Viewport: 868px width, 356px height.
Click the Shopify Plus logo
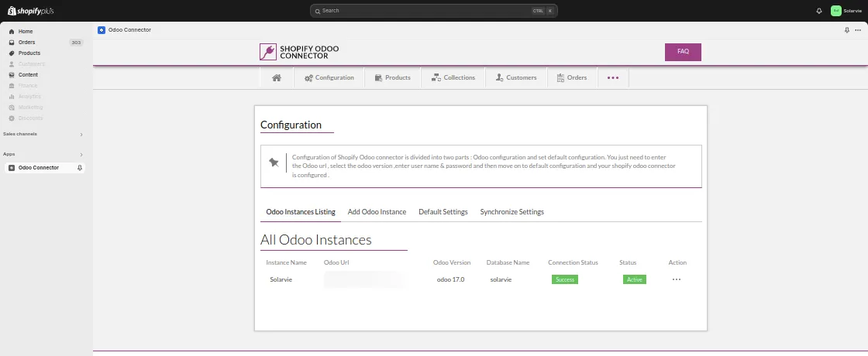pos(32,11)
